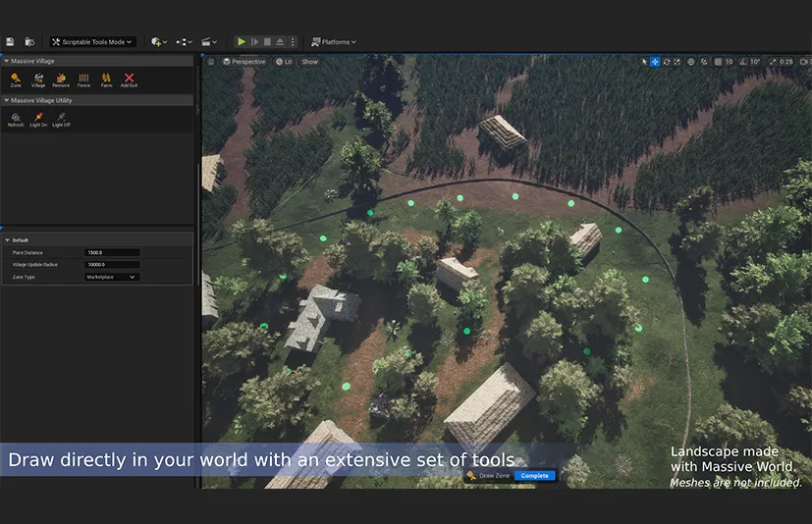
Task: Open the Zone Type Marketplace dropdown
Action: 112,277
